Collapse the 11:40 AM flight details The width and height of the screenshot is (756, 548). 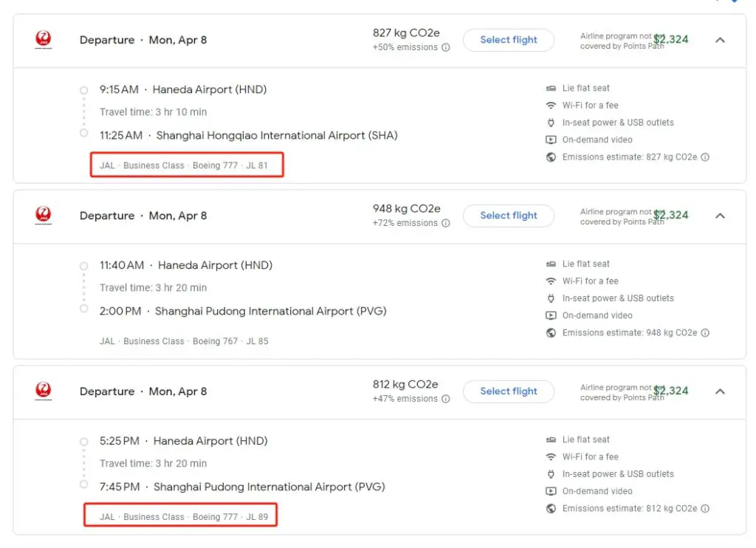tap(721, 216)
